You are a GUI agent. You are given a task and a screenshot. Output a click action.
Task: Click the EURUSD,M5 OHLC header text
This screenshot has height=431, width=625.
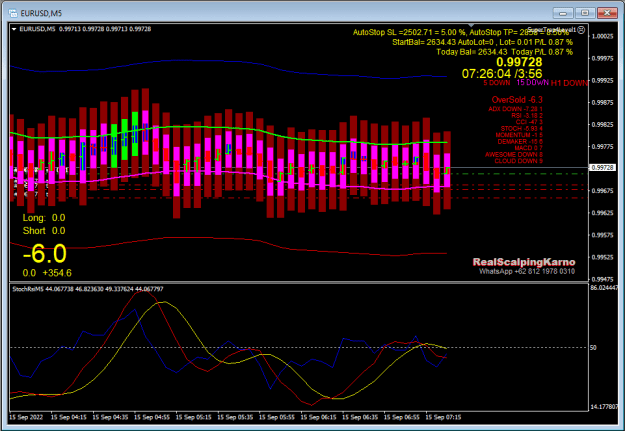coord(85,29)
